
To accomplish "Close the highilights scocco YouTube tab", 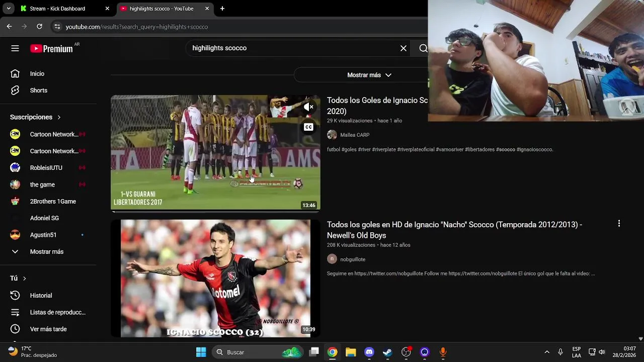I will (x=207, y=9).
